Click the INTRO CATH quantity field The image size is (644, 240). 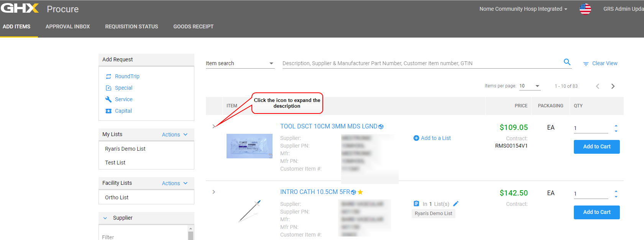591,194
